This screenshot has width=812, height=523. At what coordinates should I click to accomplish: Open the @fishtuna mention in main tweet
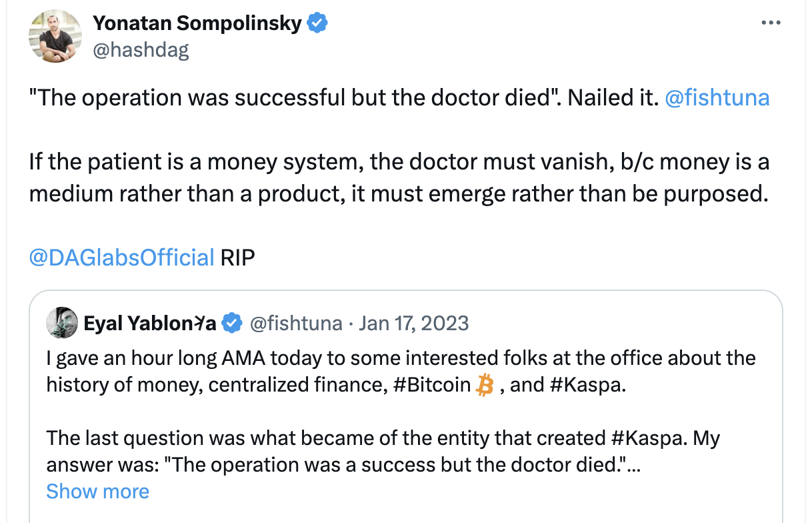click(x=717, y=98)
